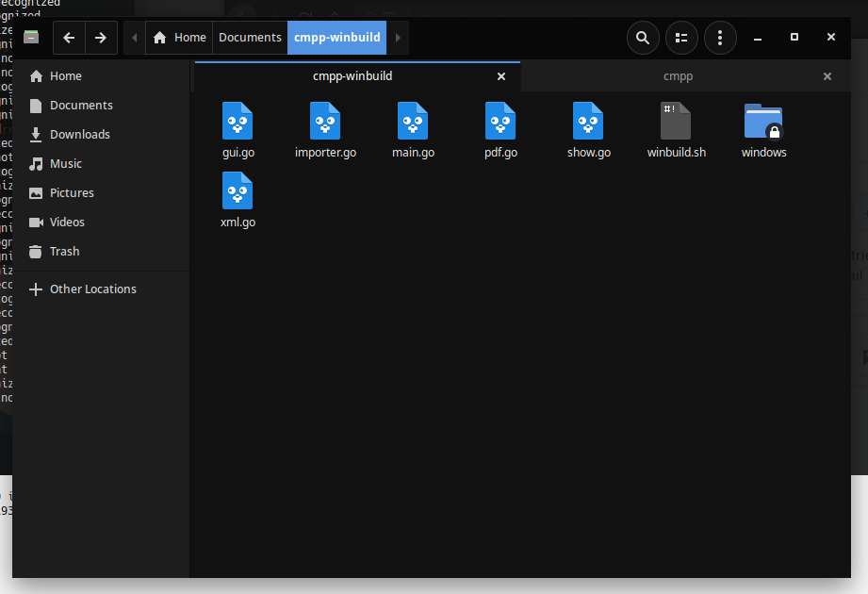This screenshot has height=594, width=868.
Task: Select the pdf.go file
Action: (x=500, y=123)
